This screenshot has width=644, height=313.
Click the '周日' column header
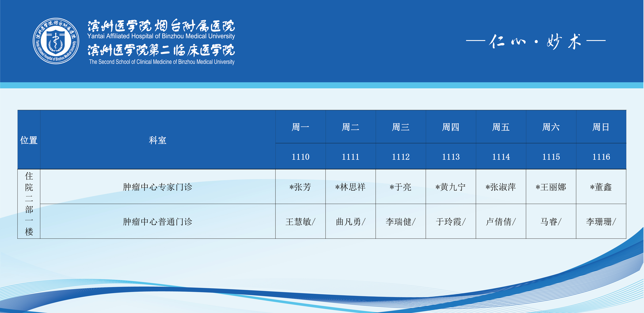(x=601, y=127)
